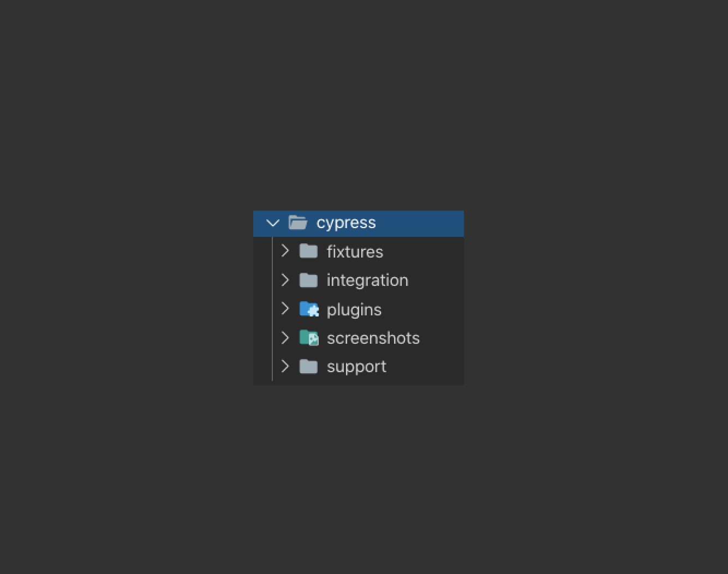Expand the plugins folder chevron

285,309
